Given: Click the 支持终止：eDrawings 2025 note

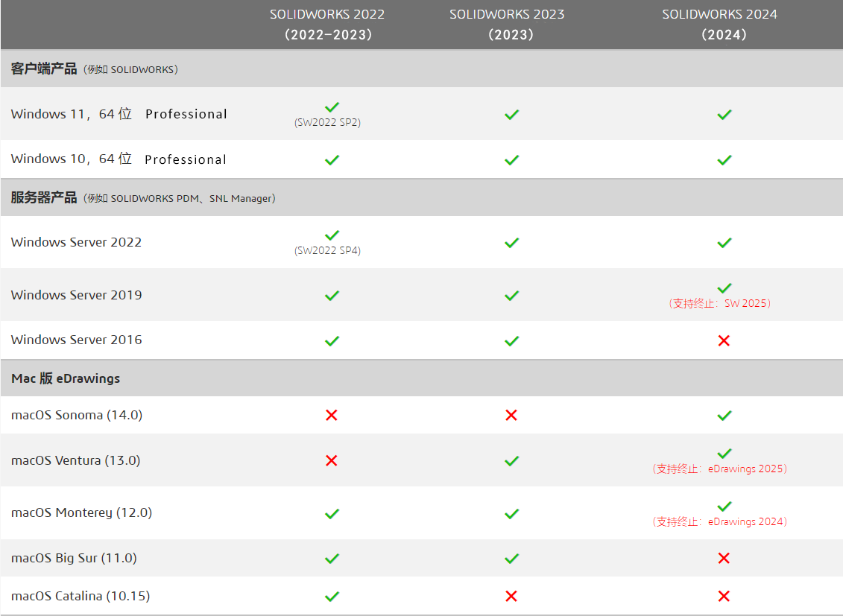Looking at the screenshot, I should [720, 469].
